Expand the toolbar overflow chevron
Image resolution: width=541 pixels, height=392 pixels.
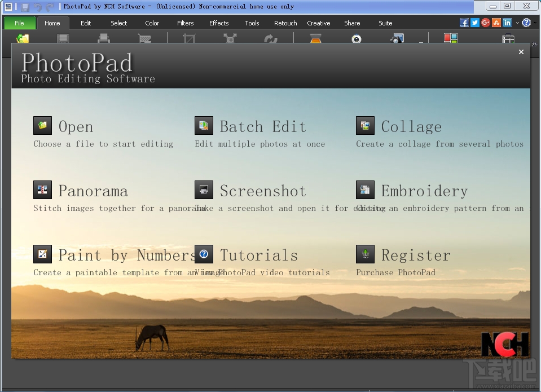534,44
